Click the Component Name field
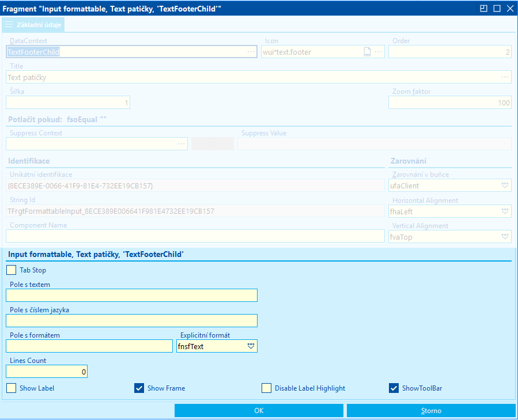 pos(195,236)
